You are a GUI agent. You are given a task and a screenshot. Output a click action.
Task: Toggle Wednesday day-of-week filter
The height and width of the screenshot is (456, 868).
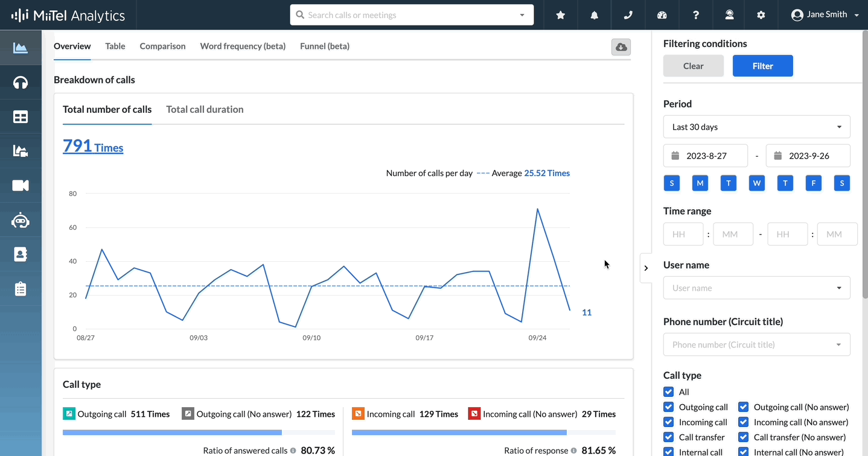point(756,183)
